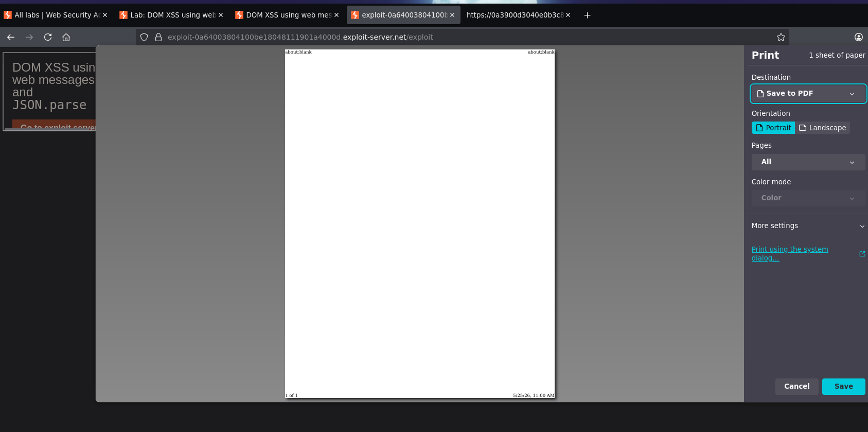868x432 pixels.
Task: Expand More settings section
Action: (x=808, y=226)
